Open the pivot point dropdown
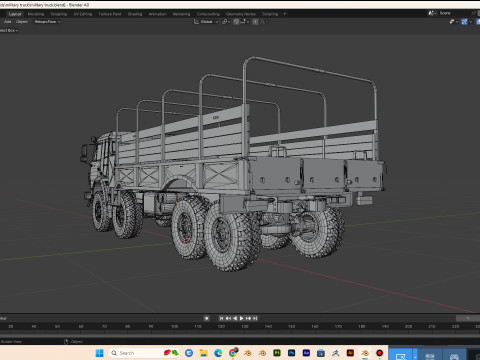Screen dimensions: 480x360 [x=226, y=22]
